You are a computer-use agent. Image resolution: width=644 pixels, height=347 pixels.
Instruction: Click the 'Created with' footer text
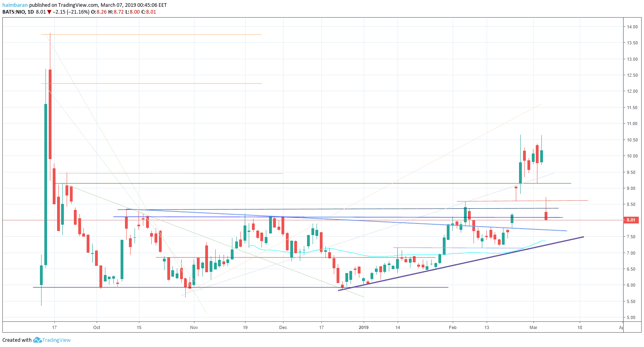[17, 340]
